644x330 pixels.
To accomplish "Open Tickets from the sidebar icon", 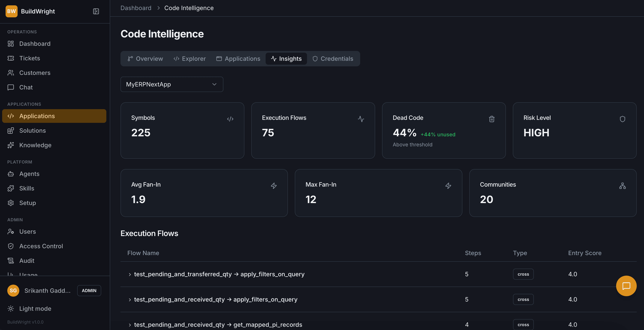I will pos(11,58).
